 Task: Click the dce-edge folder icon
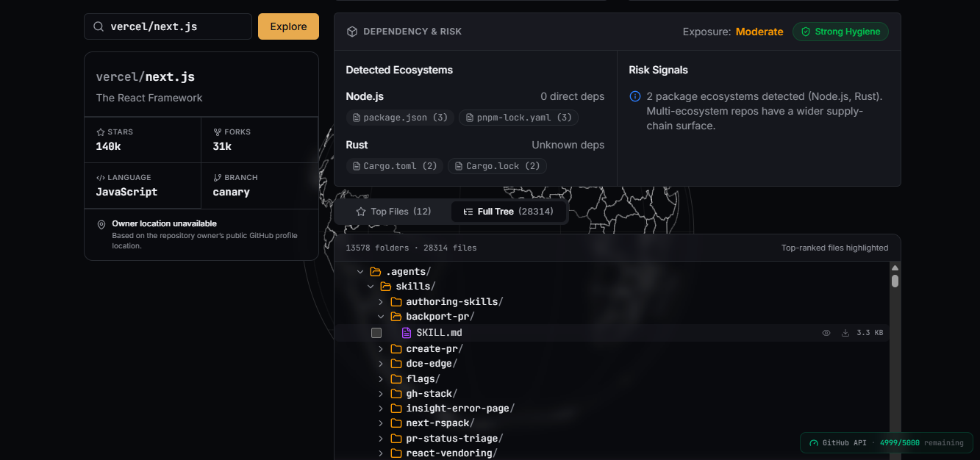[x=396, y=364]
